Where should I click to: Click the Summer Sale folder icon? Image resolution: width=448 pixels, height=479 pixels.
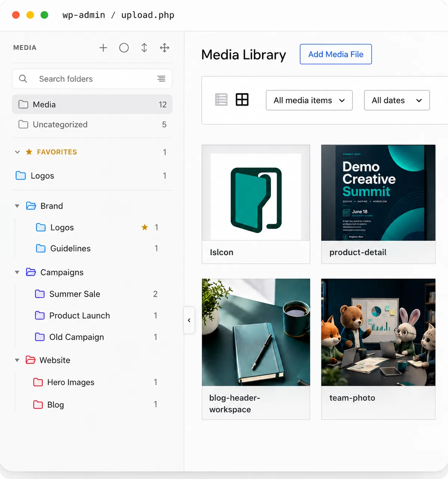(x=40, y=294)
